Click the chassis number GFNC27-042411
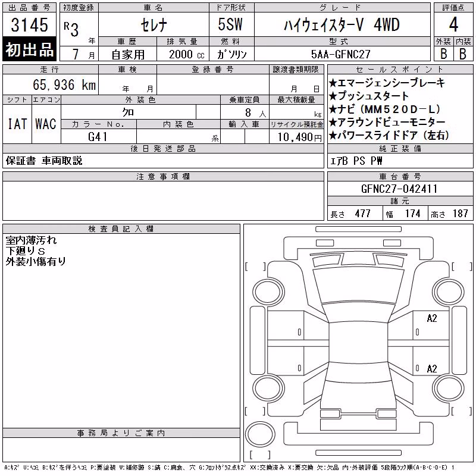 point(399,189)
